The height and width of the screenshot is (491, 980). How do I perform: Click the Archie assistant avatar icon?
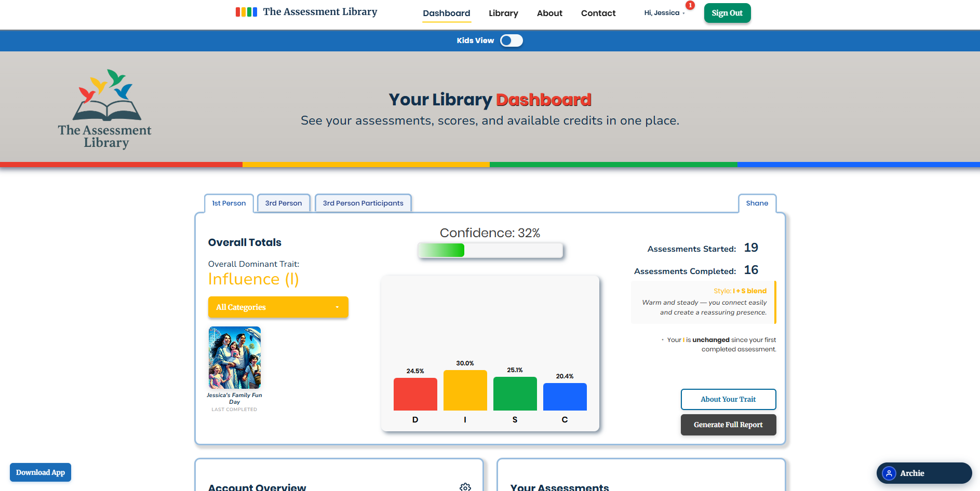tap(889, 473)
